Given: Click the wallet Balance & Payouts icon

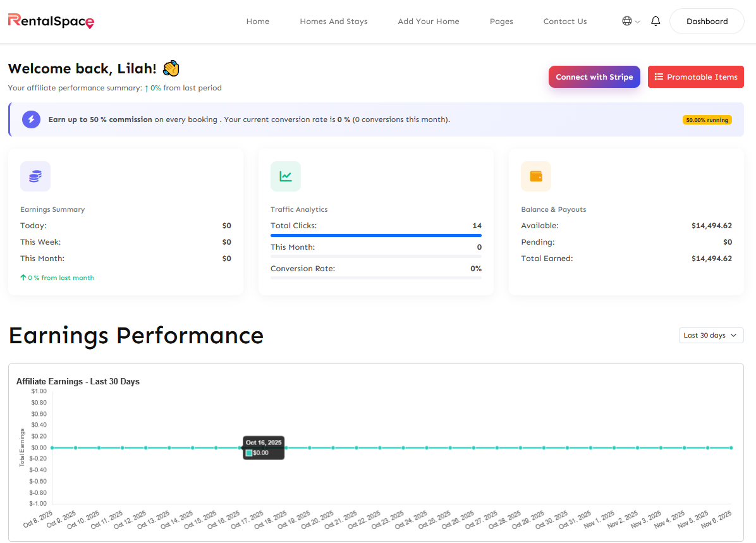Looking at the screenshot, I should point(536,176).
